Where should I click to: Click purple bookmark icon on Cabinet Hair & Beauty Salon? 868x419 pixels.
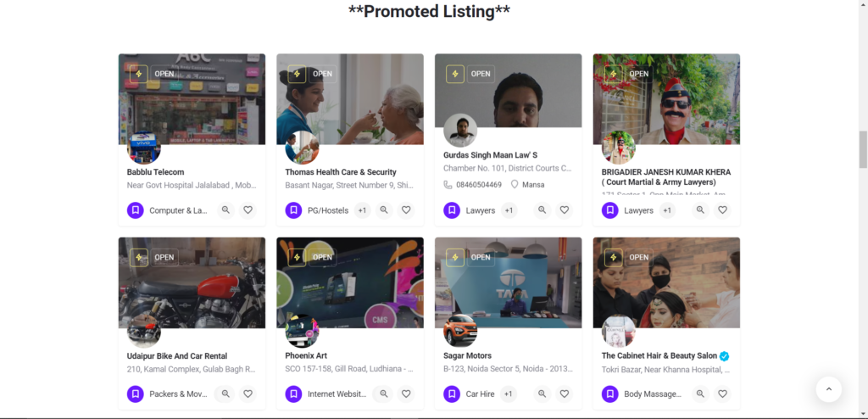610,394
